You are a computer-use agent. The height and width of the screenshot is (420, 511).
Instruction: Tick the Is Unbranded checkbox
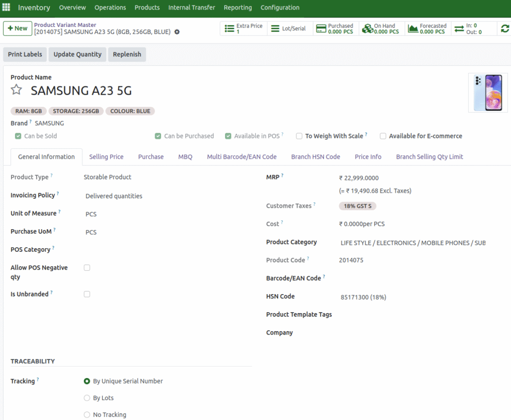click(x=87, y=294)
